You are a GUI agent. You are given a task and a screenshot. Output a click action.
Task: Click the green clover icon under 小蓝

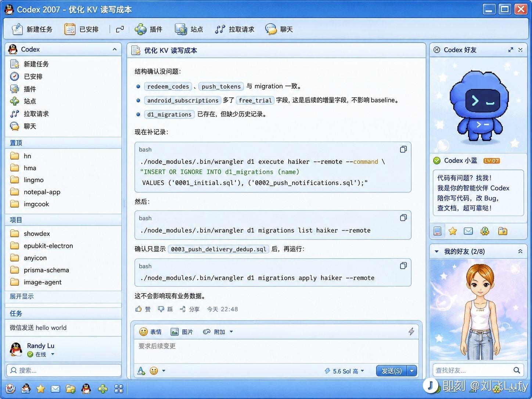point(485,231)
